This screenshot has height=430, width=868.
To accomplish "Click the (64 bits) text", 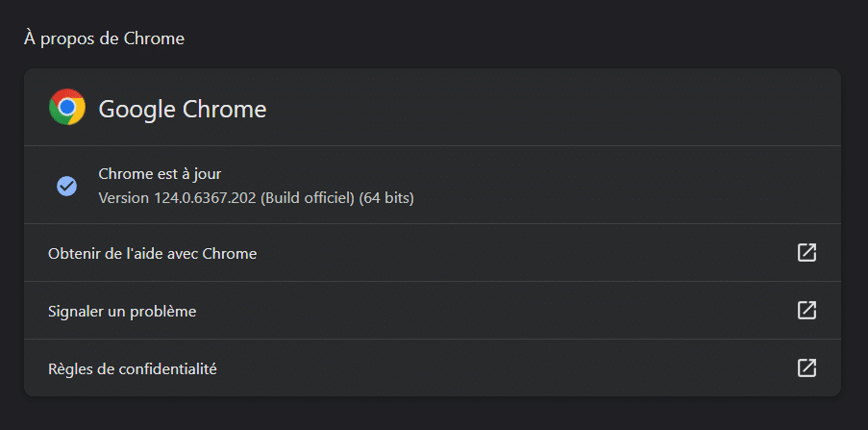I will coord(386,198).
